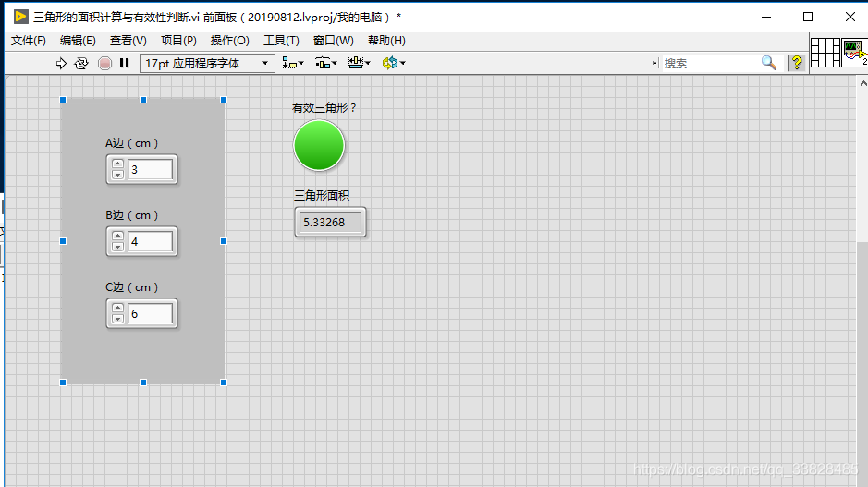Open the Align Objects dropdown
The width and height of the screenshot is (868, 487).
pyautogui.click(x=293, y=63)
